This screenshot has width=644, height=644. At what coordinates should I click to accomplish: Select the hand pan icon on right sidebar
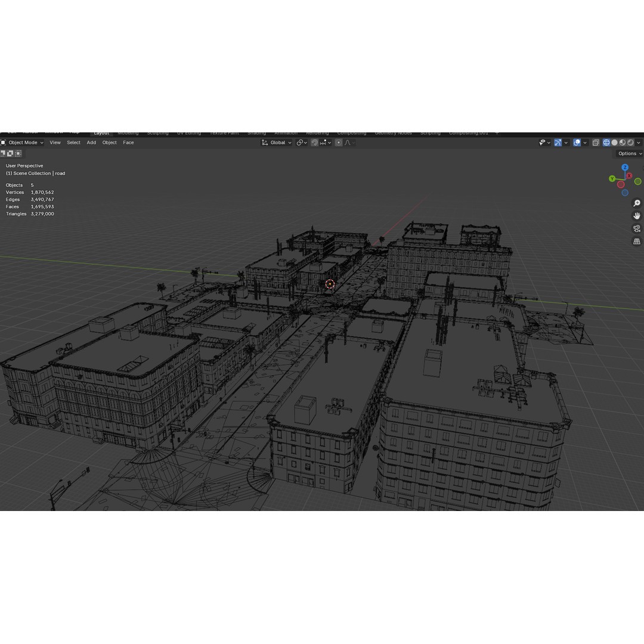tap(637, 215)
